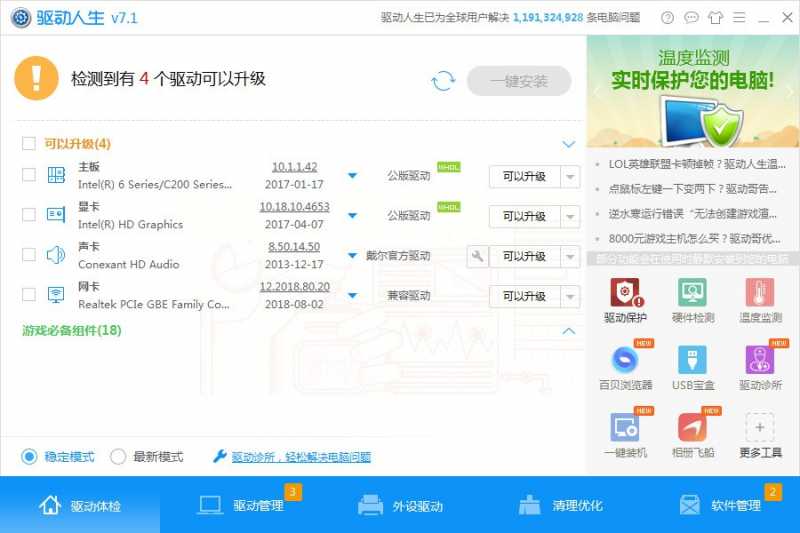Open the 逆水寒运行错误 news link
The width and height of the screenshot is (800, 533).
(x=692, y=214)
